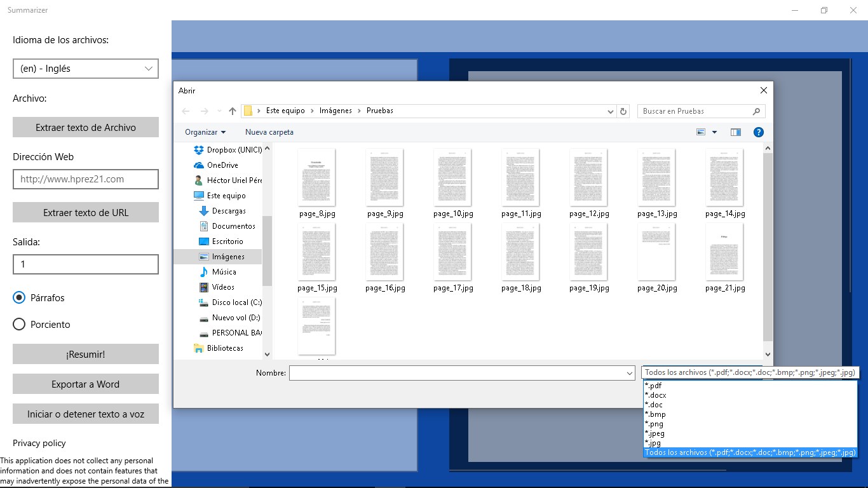Choose *.bmp file filter option
Viewport: 868px width, 488px height.
coord(750,414)
